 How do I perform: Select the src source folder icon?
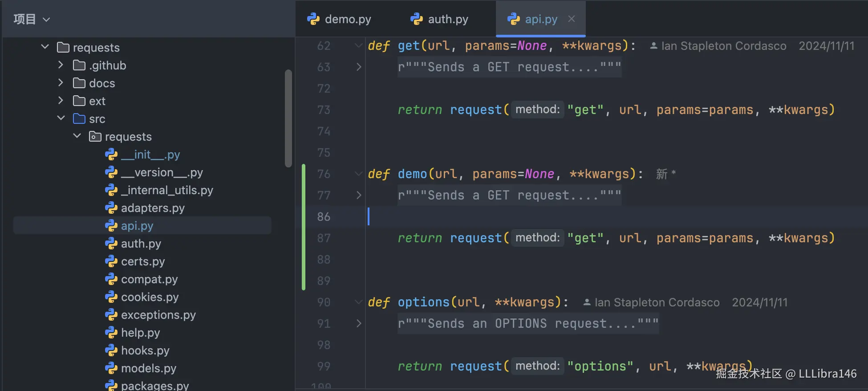pyautogui.click(x=79, y=119)
